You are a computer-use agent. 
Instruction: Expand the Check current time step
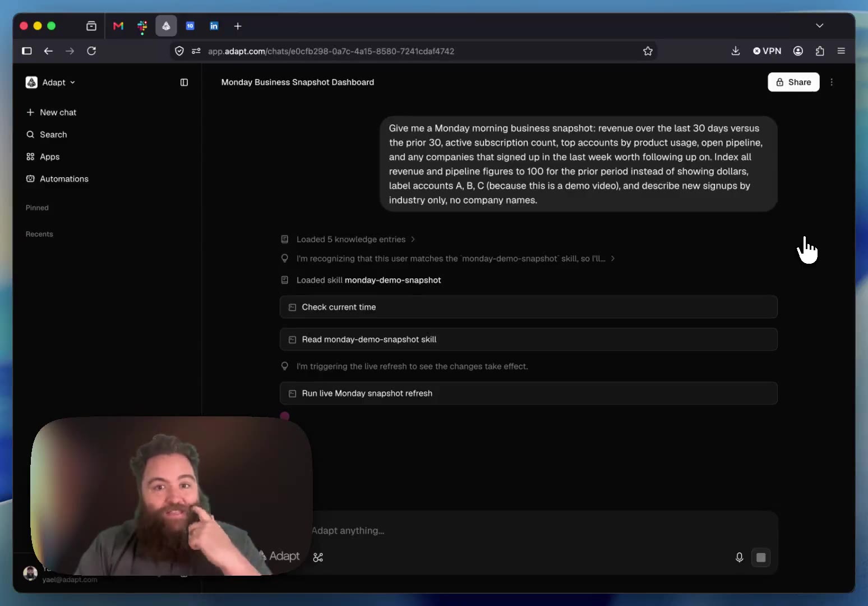click(528, 307)
